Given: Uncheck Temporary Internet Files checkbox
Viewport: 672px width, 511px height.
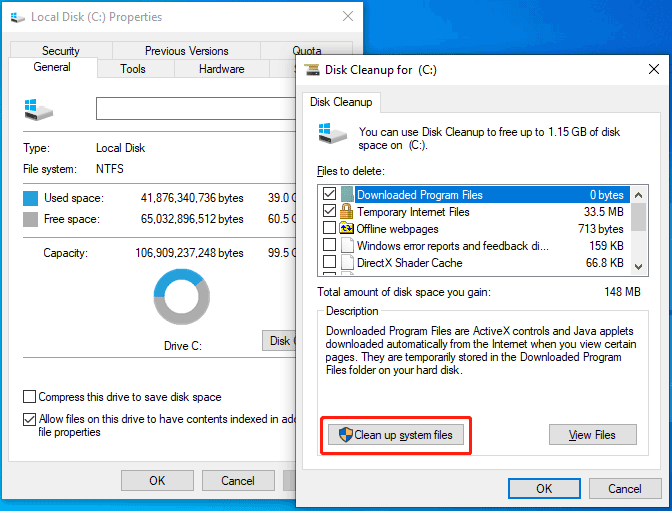Looking at the screenshot, I should 329,211.
